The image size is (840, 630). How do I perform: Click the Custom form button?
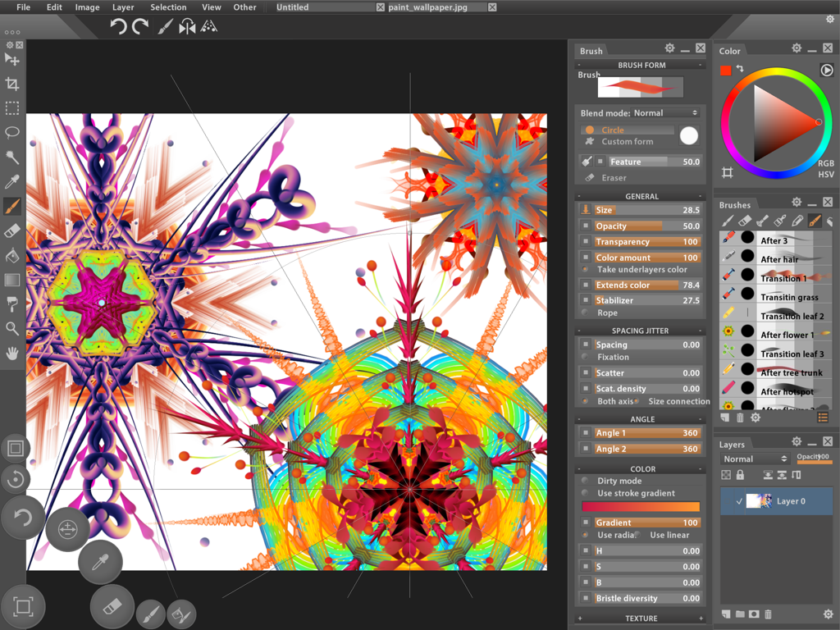tap(626, 141)
